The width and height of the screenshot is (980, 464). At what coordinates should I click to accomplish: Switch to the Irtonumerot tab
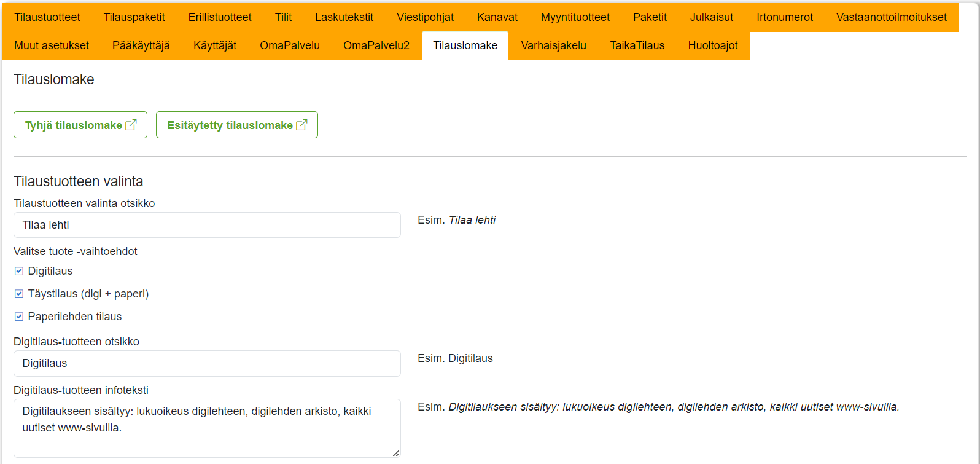coord(785,17)
